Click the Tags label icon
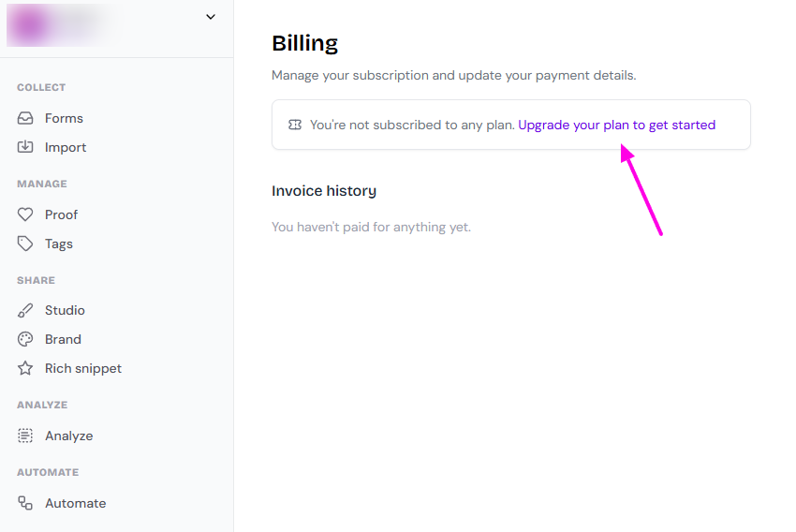The height and width of the screenshot is (532, 796). (x=25, y=244)
